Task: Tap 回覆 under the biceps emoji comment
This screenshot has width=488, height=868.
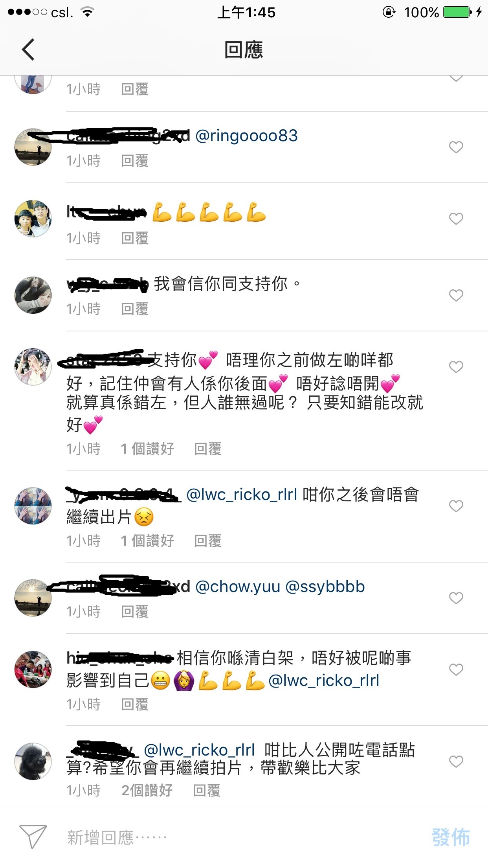Action: pyautogui.click(x=135, y=238)
